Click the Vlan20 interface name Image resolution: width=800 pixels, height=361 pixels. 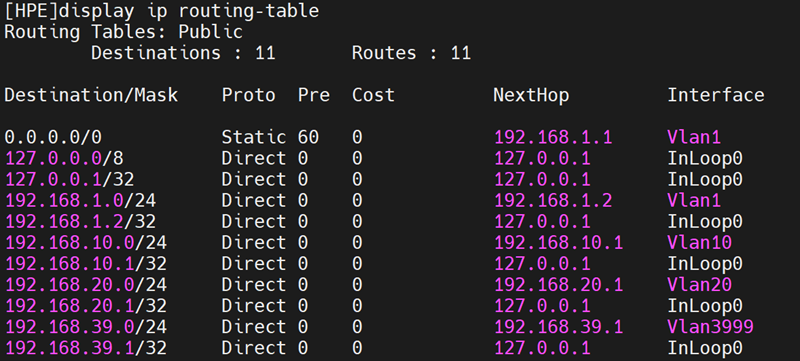tap(699, 285)
